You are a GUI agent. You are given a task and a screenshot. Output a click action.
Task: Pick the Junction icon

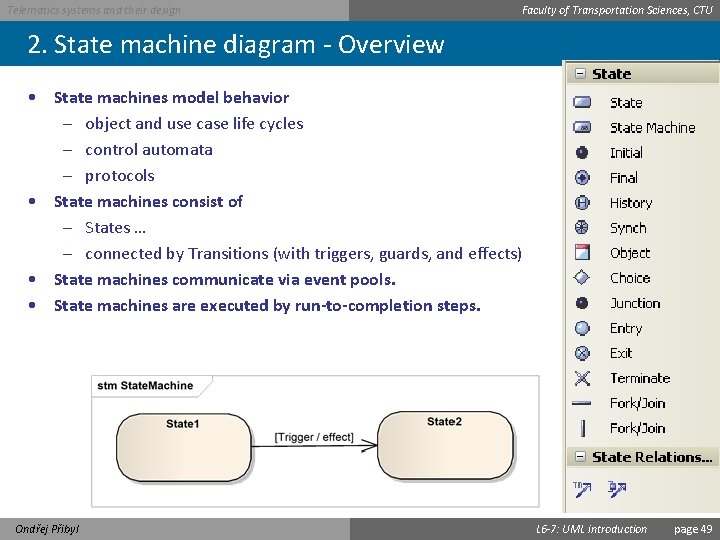point(582,303)
